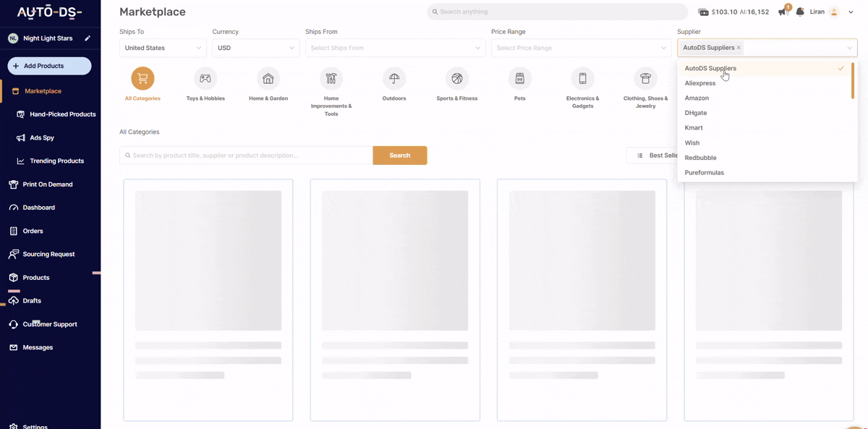
Task: Select AutoDS Suppliers option in list
Action: pos(764,68)
